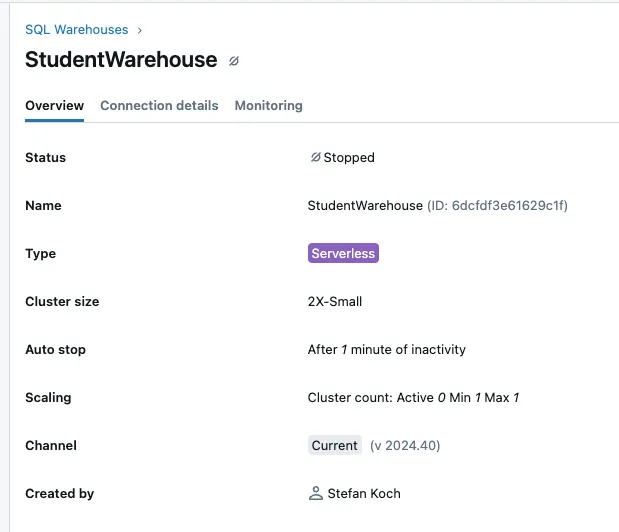Select the StudentWarehouse page heading

121,60
